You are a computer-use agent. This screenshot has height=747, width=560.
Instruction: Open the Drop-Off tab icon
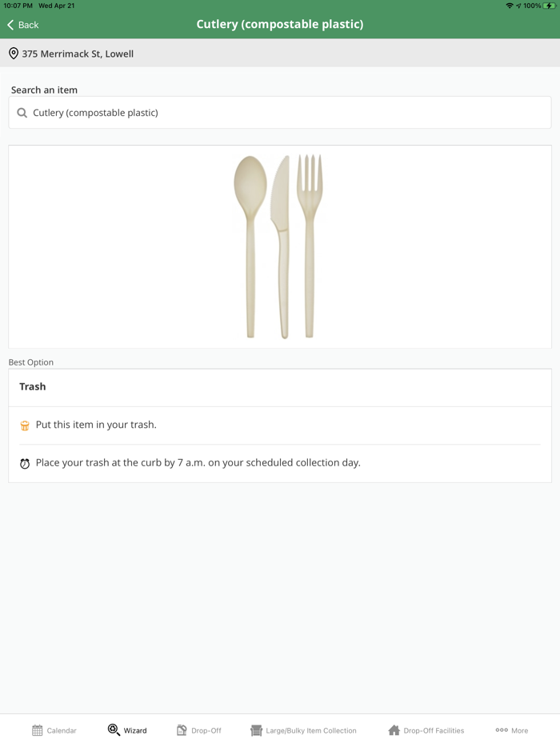(x=182, y=730)
